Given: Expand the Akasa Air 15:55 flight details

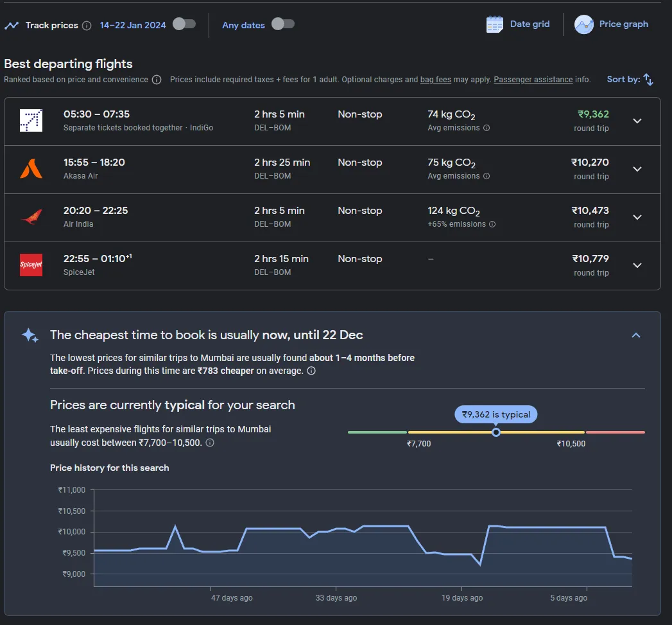Looking at the screenshot, I should (637, 169).
